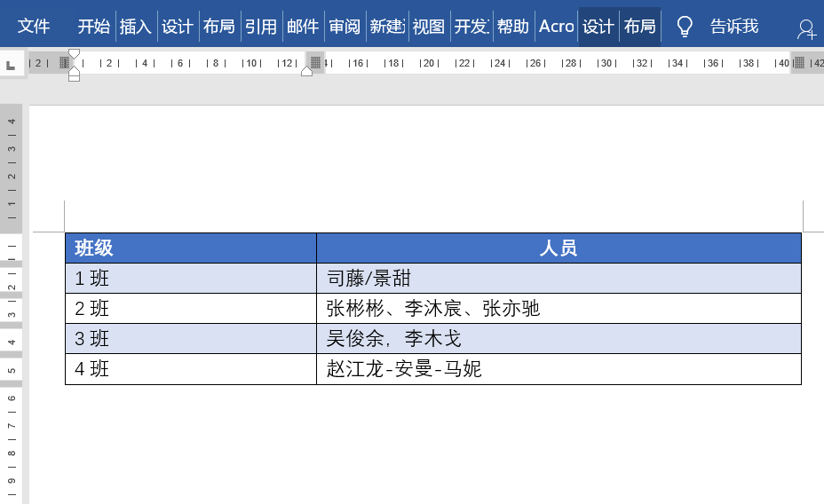Click the cell 吴俊余, 李木戈
This screenshot has height=504, width=824.
559,339
